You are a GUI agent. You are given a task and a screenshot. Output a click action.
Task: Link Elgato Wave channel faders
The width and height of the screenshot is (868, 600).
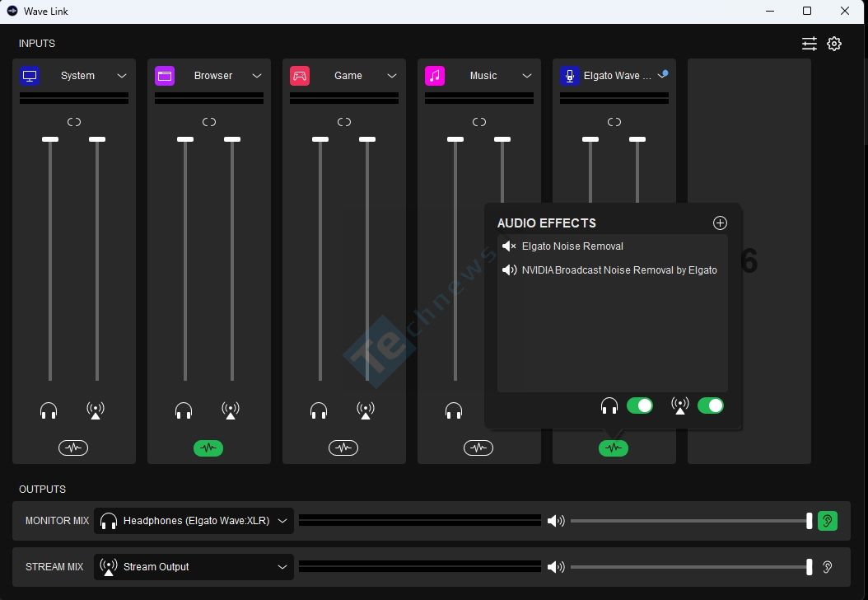(614, 122)
